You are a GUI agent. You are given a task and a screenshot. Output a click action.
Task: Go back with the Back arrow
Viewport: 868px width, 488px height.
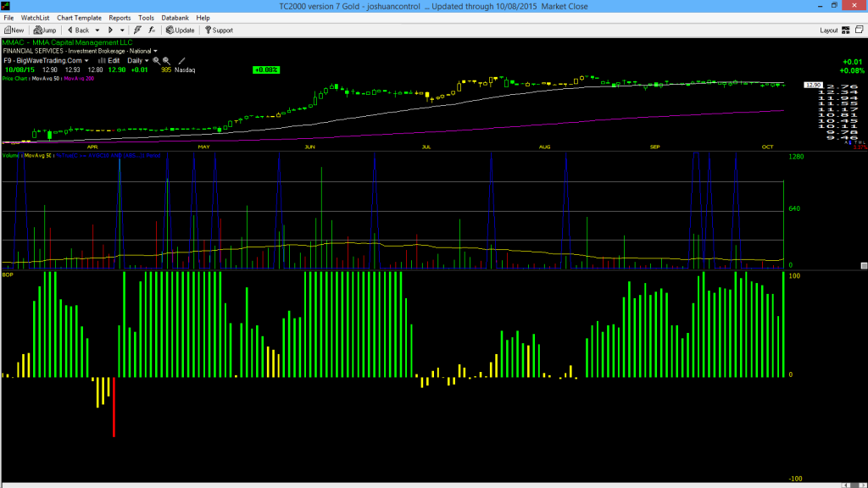78,30
